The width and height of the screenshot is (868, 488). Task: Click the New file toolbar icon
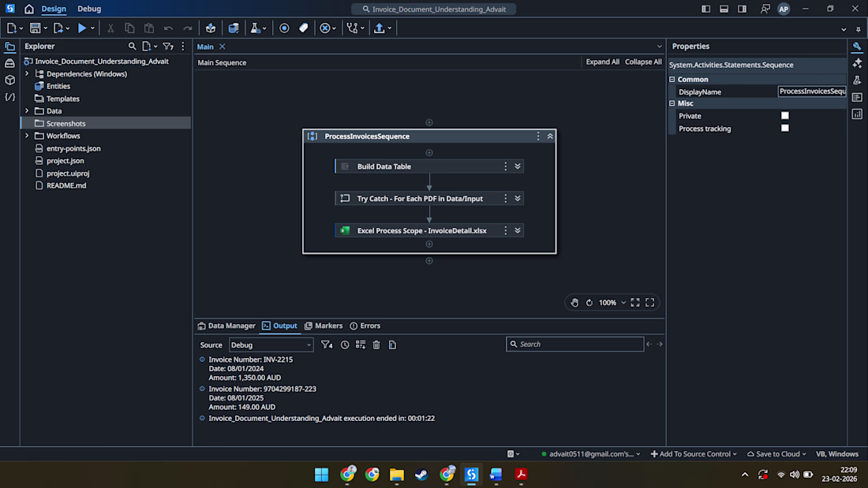click(12, 28)
